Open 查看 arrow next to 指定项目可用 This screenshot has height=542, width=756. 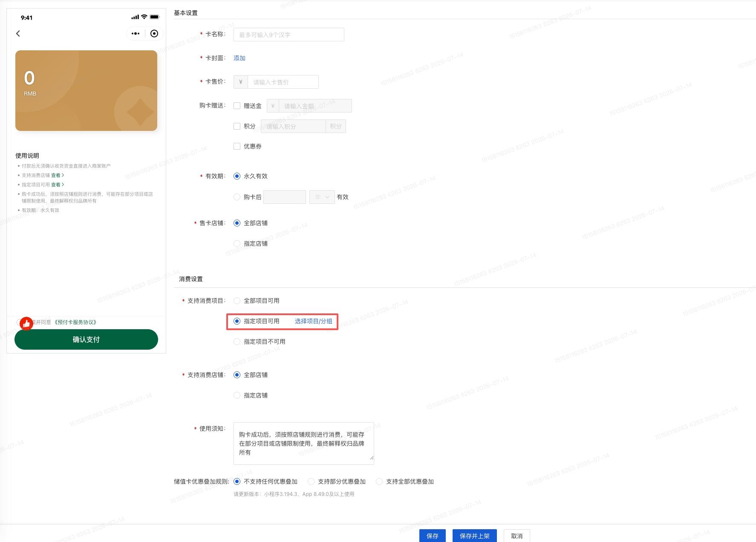[58, 185]
